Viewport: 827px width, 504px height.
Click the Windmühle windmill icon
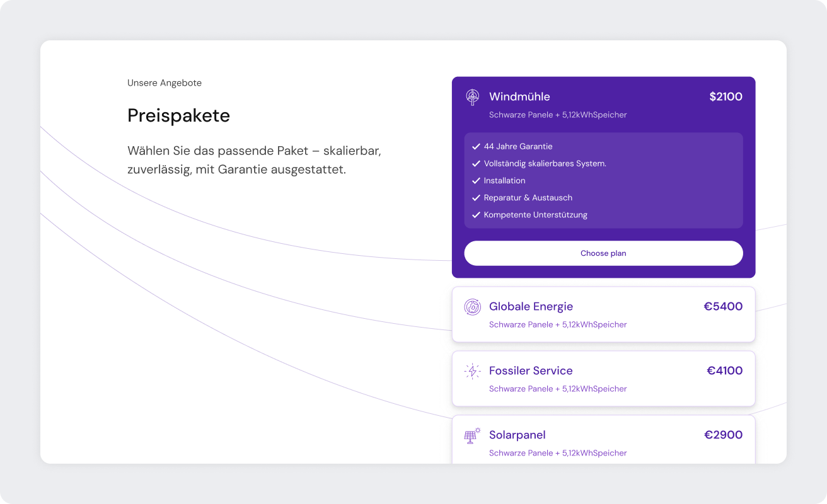472,97
